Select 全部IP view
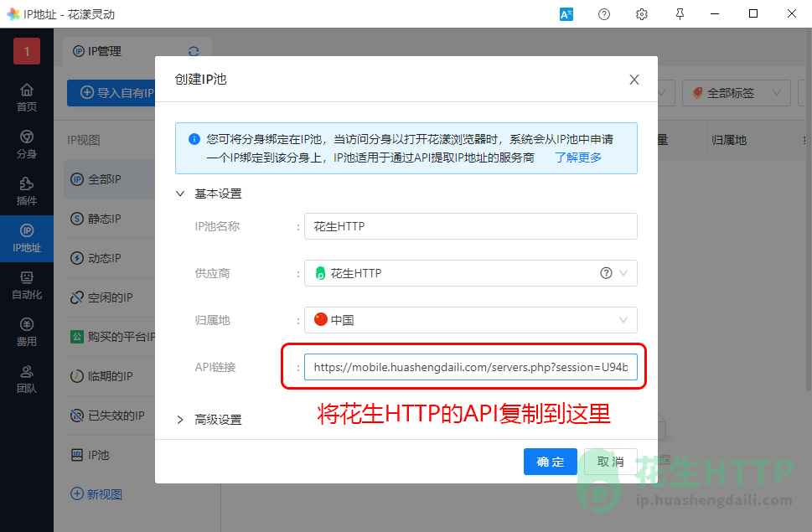 (x=109, y=179)
